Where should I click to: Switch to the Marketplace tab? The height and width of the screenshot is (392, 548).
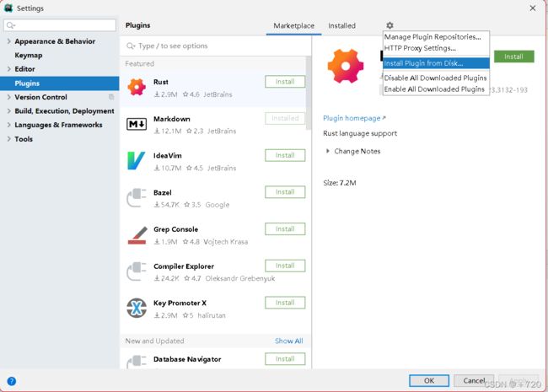coord(293,26)
